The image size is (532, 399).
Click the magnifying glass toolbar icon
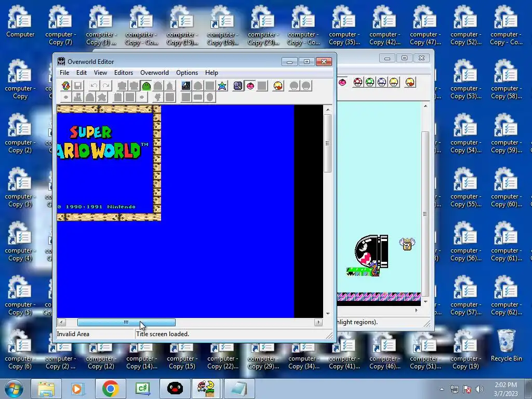pyautogui.click(x=238, y=86)
